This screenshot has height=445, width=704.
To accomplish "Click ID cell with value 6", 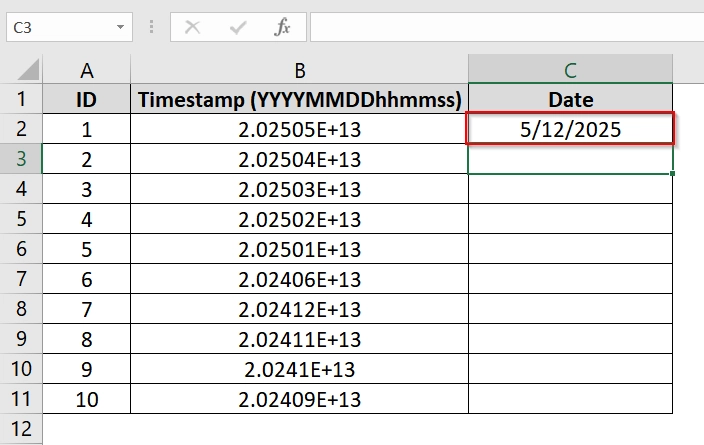I will 87,279.
